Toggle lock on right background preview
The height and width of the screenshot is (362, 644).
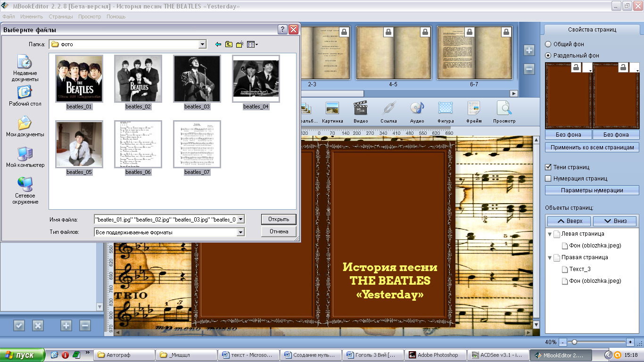(x=624, y=68)
